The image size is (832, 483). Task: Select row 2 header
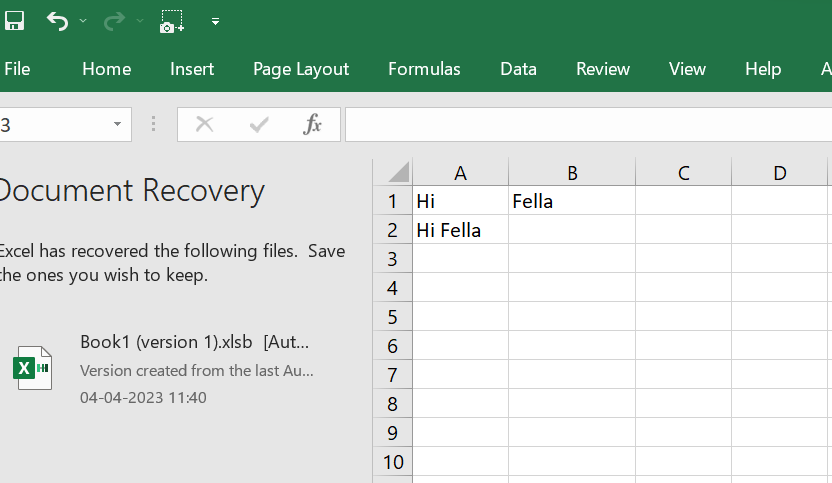coord(393,230)
